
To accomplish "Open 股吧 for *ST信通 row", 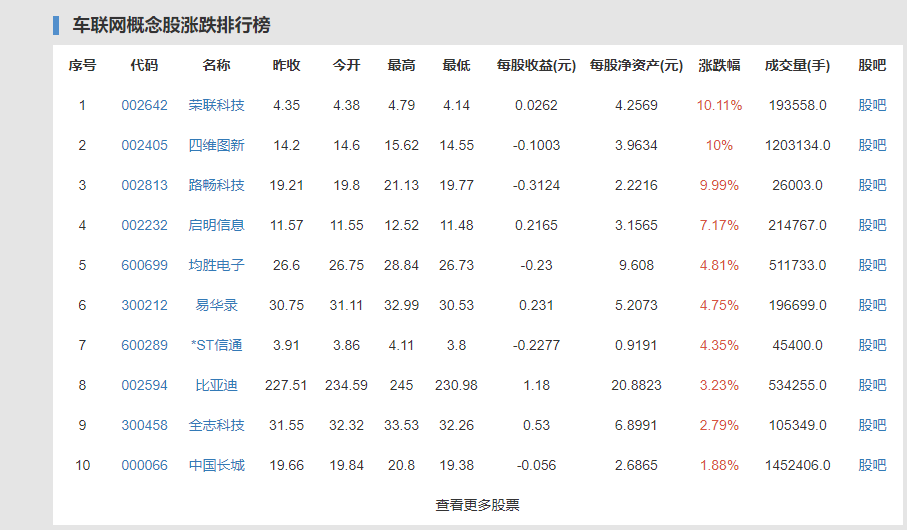I will tap(872, 345).
